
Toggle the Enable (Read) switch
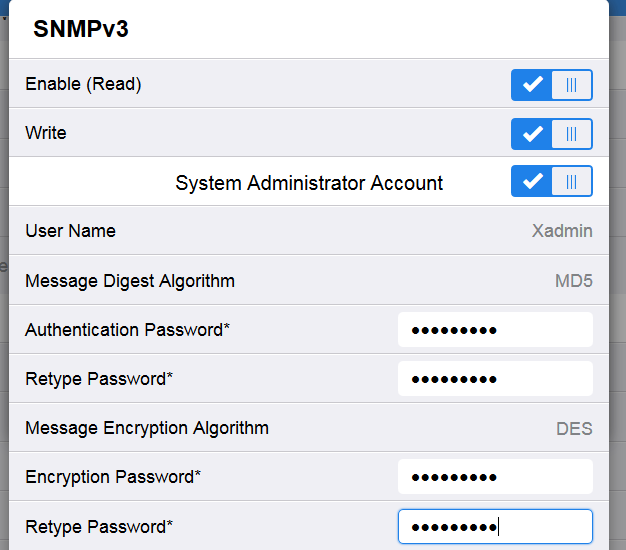551,85
